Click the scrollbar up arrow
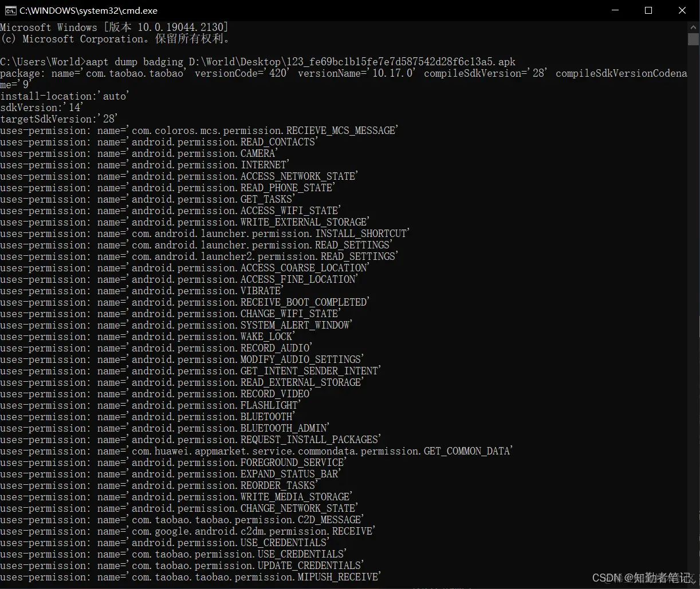 click(694, 27)
